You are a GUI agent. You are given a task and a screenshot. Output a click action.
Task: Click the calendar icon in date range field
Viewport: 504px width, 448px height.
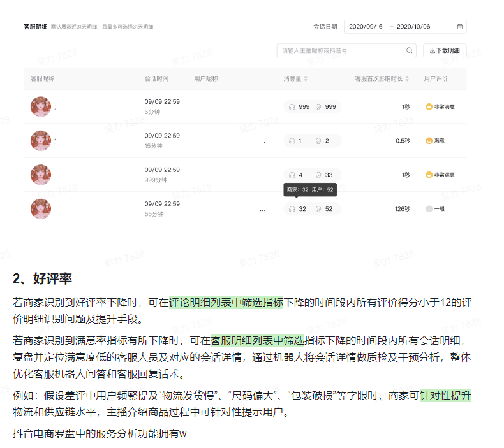click(x=459, y=27)
